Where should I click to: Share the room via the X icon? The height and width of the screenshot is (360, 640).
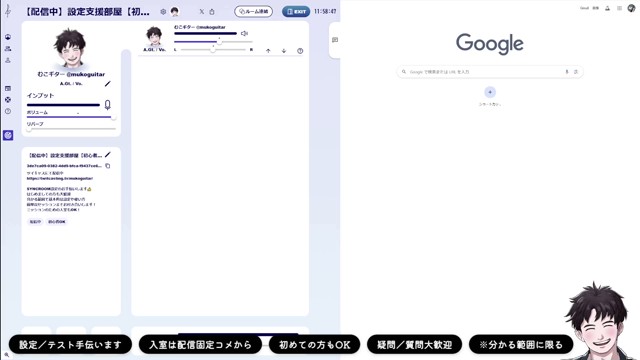click(x=202, y=12)
